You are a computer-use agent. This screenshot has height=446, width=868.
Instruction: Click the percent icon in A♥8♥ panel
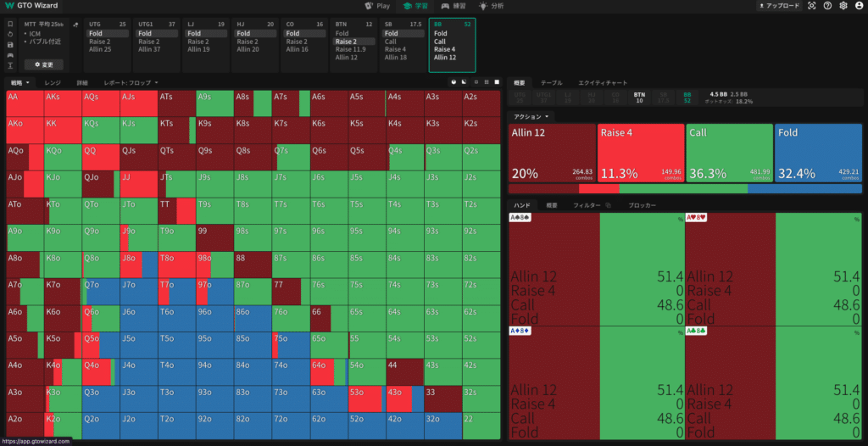pos(857,220)
